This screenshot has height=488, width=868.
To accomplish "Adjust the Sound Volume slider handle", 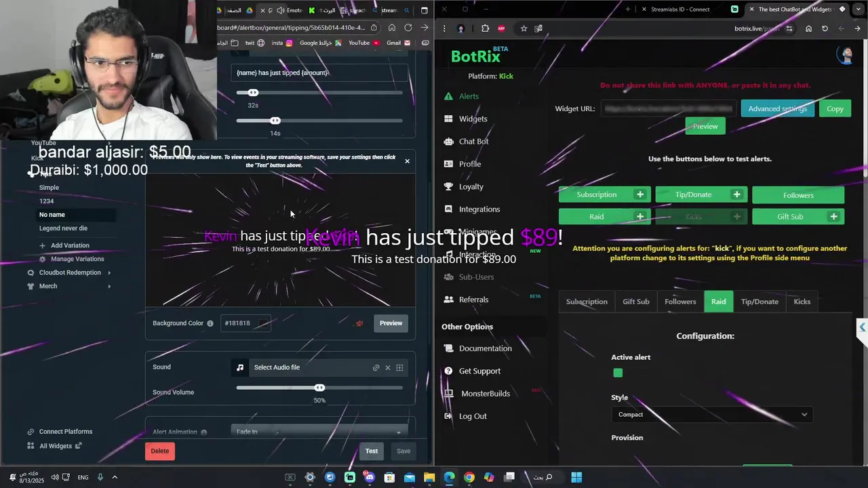I will click(319, 388).
